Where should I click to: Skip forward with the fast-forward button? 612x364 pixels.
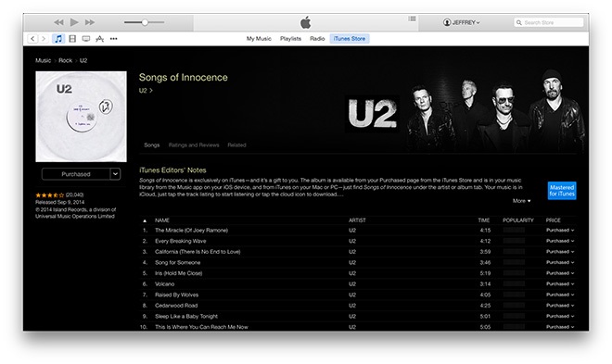point(90,22)
